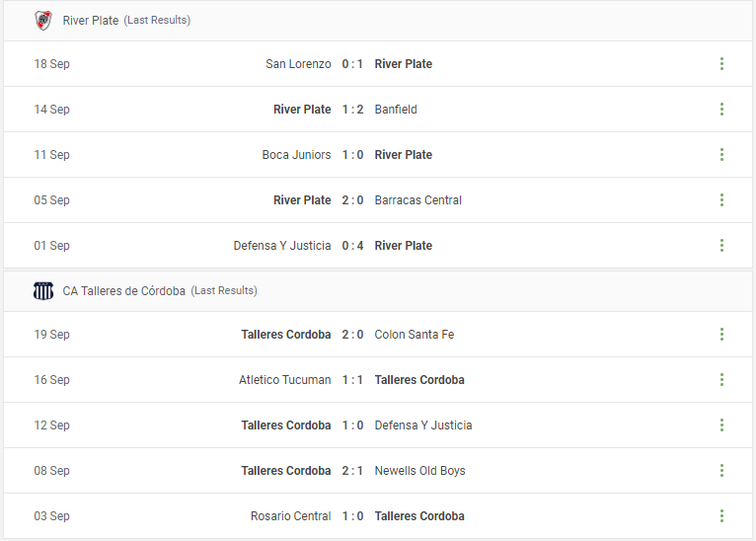Open more options for Defensa Y Justicia 0:4 match
The height and width of the screenshot is (541, 756).
(x=721, y=245)
